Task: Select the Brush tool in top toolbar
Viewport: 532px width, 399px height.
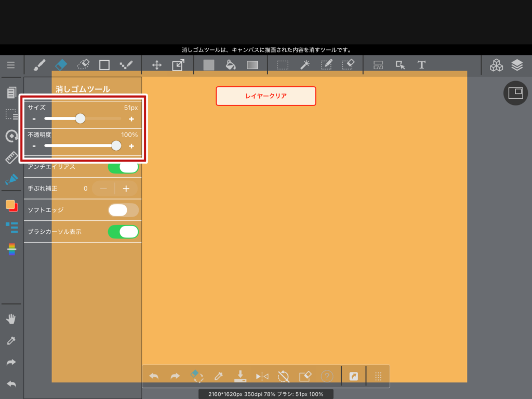Action: (39, 65)
